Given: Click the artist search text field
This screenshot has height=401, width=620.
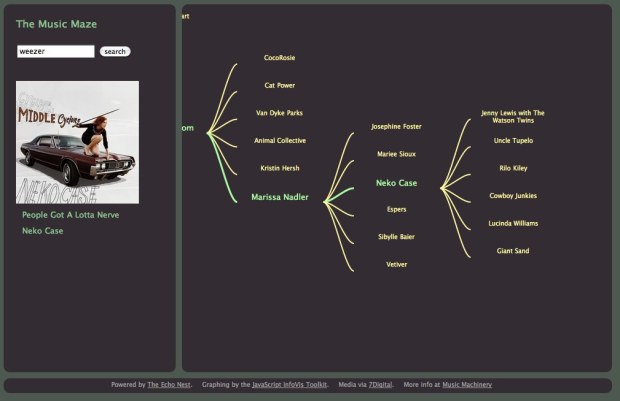Looking at the screenshot, I should pyautogui.click(x=56, y=51).
